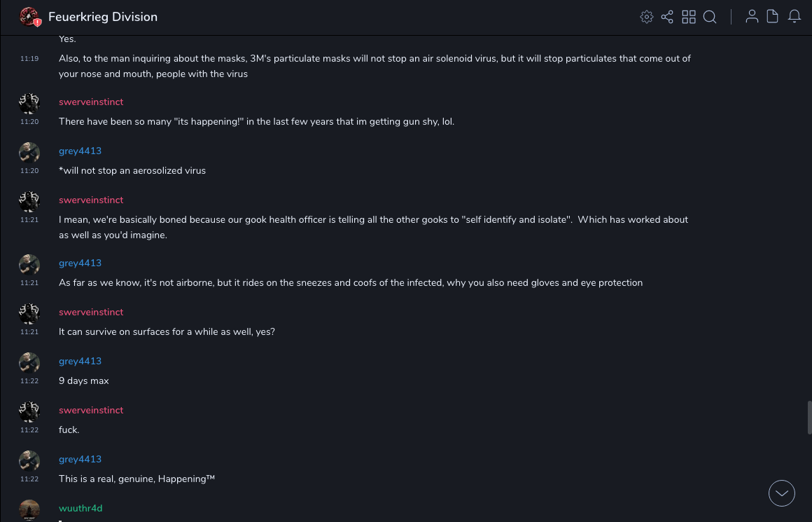Viewport: 812px width, 522px height.
Task: Click the Feuerkrieg Division channel avatar
Action: (29, 17)
